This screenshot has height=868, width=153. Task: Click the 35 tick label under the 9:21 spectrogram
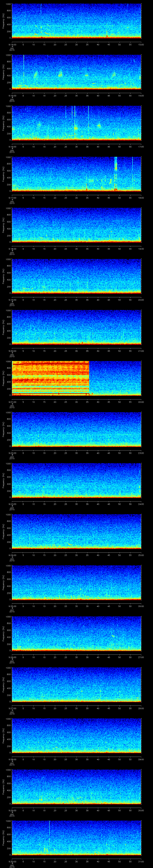click(x=87, y=402)
